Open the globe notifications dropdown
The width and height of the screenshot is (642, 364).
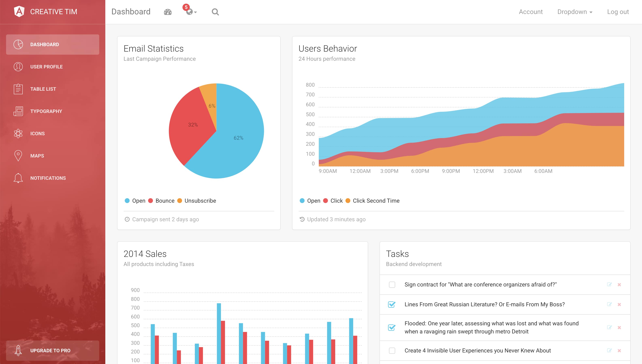click(190, 12)
